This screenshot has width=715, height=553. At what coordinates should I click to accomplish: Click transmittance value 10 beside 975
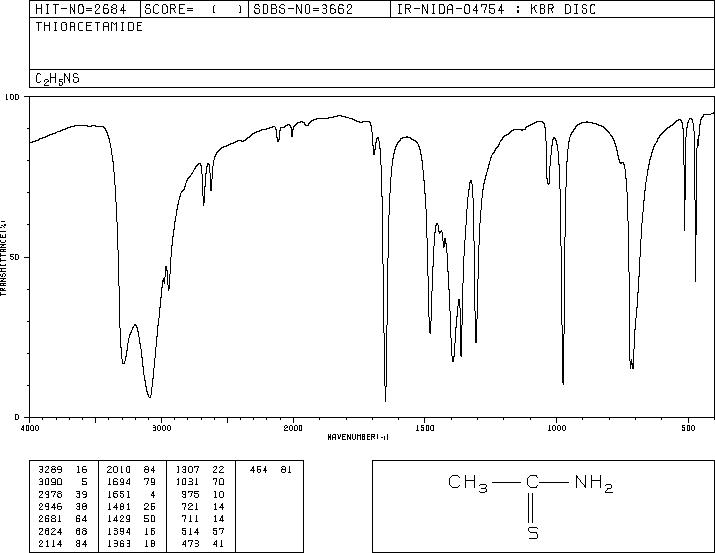[218, 494]
